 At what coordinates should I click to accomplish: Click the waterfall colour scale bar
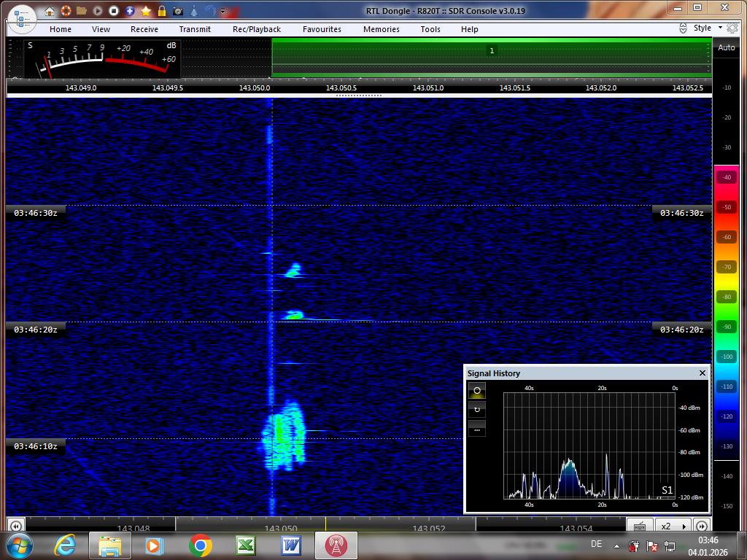click(726, 313)
